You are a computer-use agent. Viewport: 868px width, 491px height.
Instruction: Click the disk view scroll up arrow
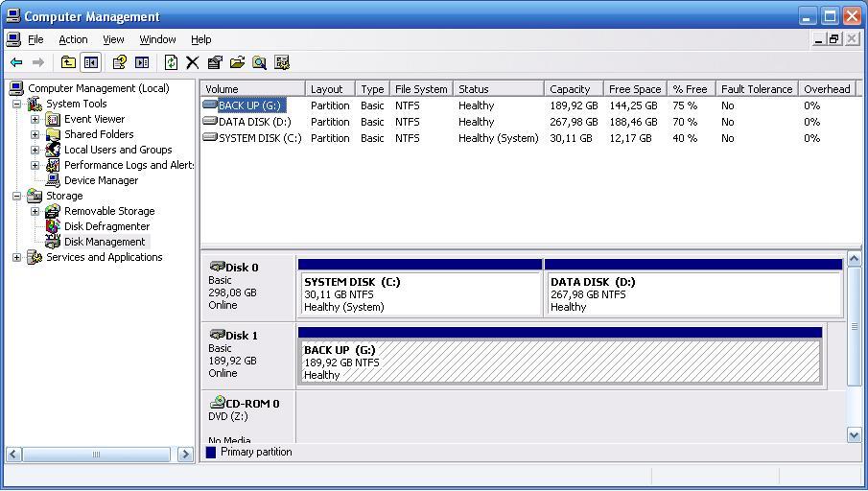click(x=855, y=259)
